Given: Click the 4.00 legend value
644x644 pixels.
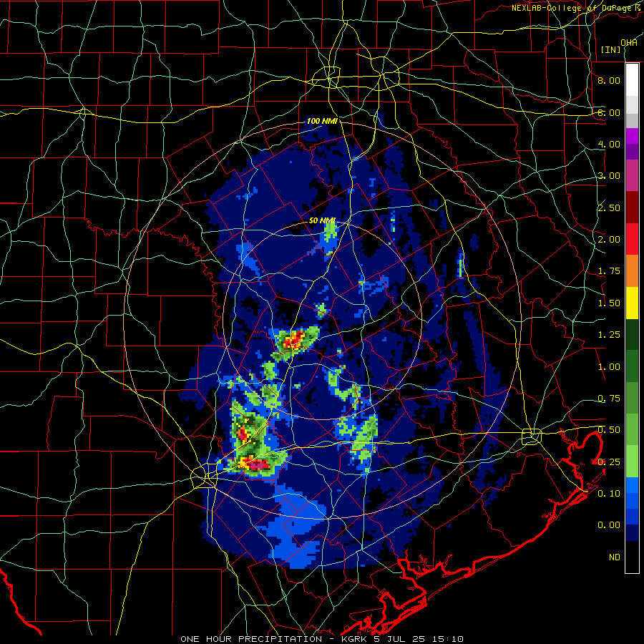Looking at the screenshot, I should pos(609,144).
